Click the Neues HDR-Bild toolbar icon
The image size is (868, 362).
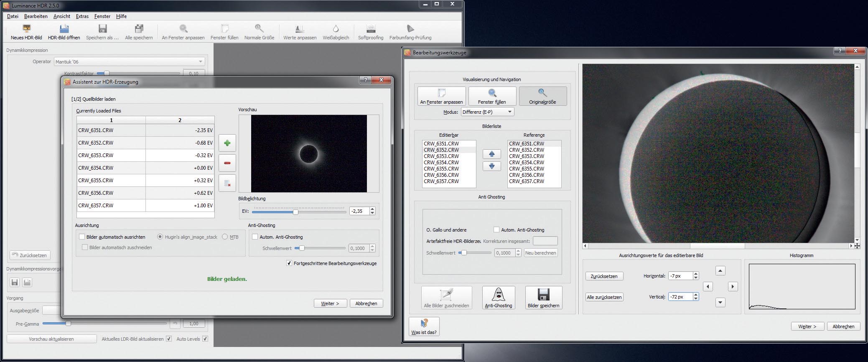point(26,29)
